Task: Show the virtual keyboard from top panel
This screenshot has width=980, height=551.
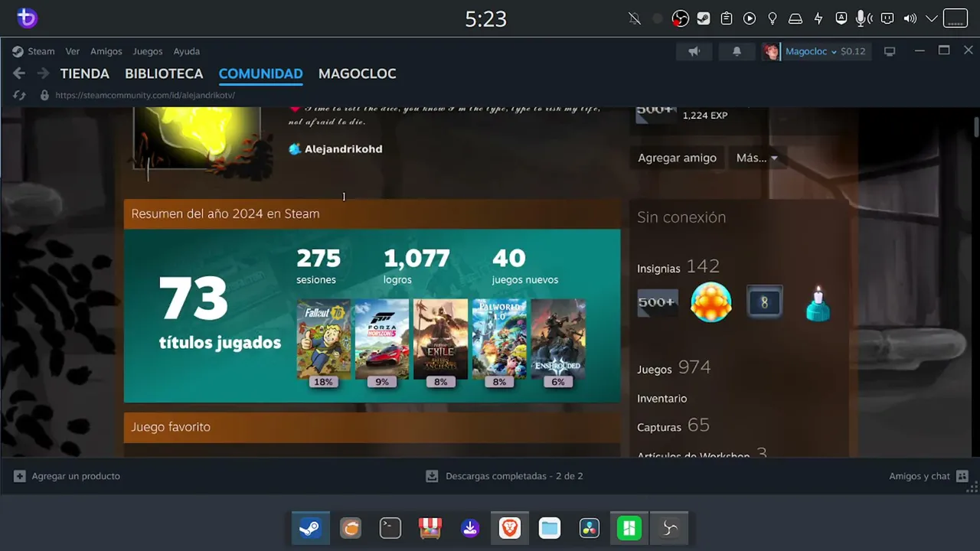Action: [x=955, y=18]
